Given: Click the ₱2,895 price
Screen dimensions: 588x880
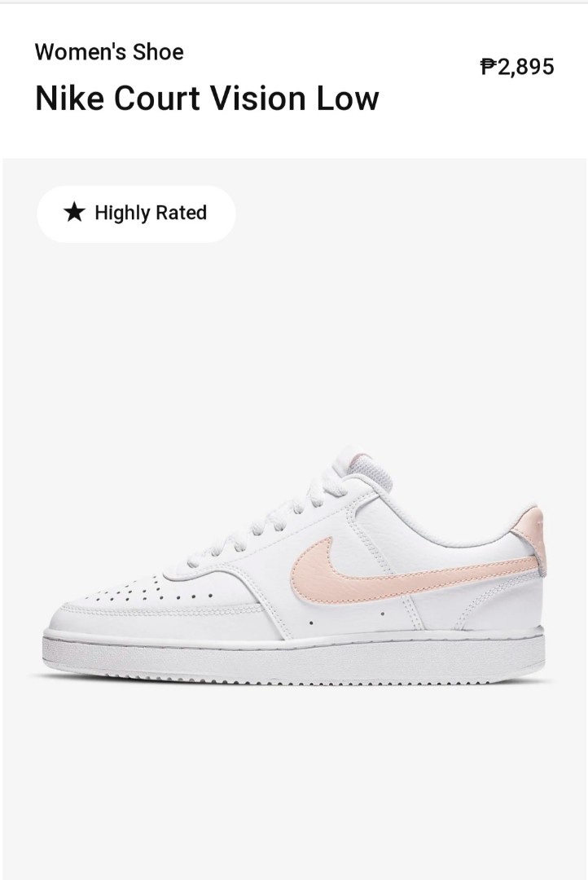Looking at the screenshot, I should pyautogui.click(x=517, y=66).
